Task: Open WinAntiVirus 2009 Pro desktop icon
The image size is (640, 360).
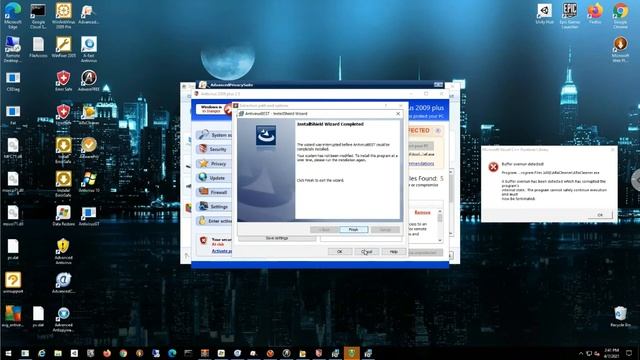Action: tap(63, 16)
